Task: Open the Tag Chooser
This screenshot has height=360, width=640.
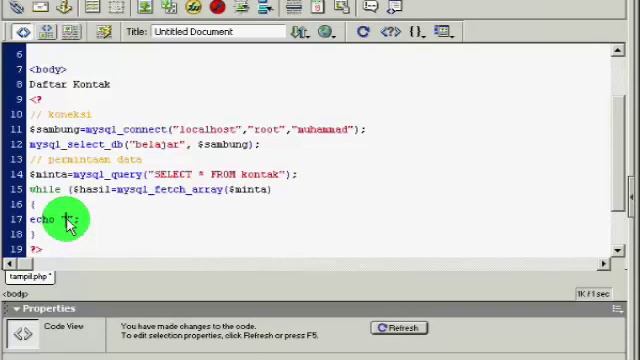Action: click(394, 7)
